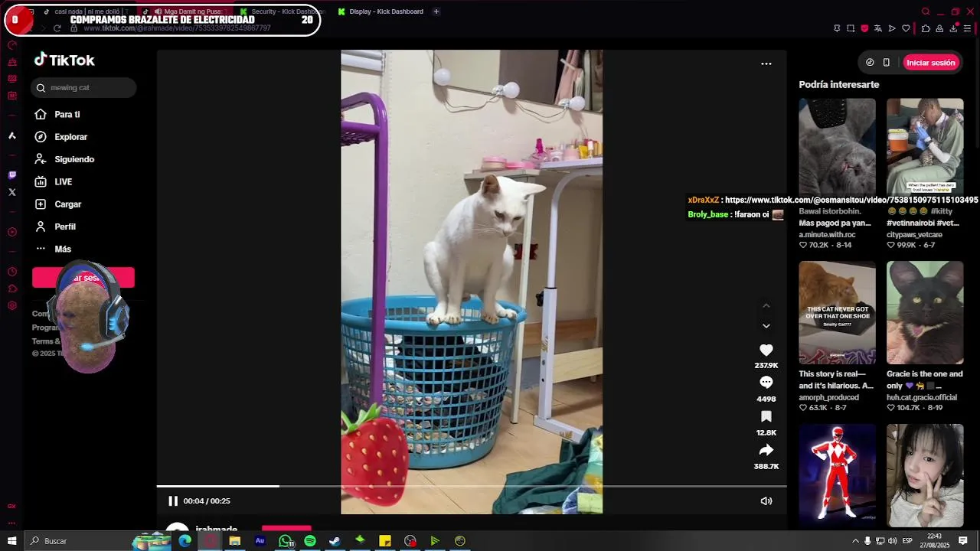
Task: Open the Siguiendo page
Action: pyautogui.click(x=74, y=159)
